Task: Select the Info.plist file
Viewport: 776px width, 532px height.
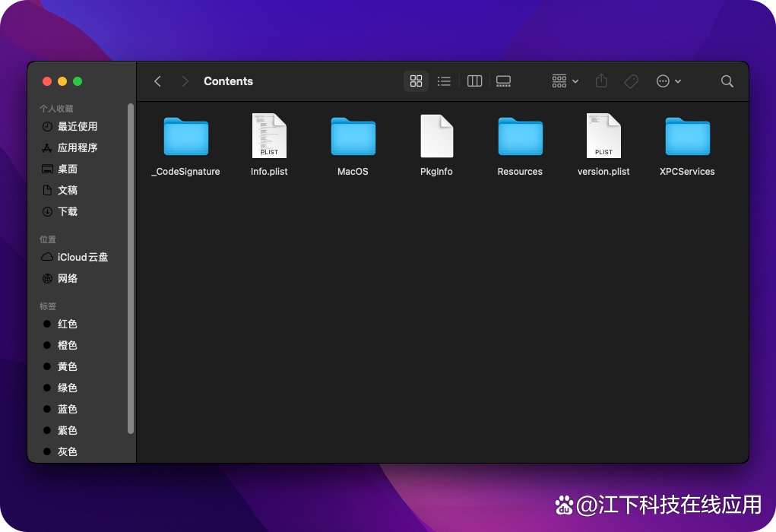Action: [269, 137]
